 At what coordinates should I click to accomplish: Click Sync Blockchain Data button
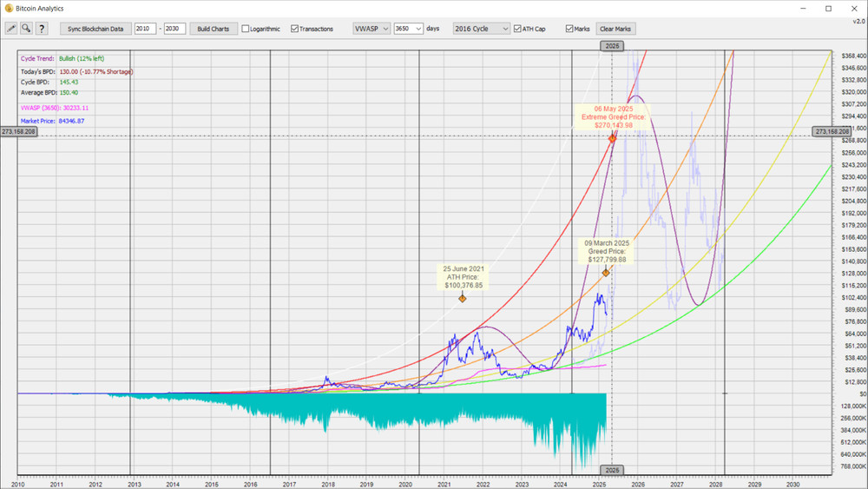point(95,29)
